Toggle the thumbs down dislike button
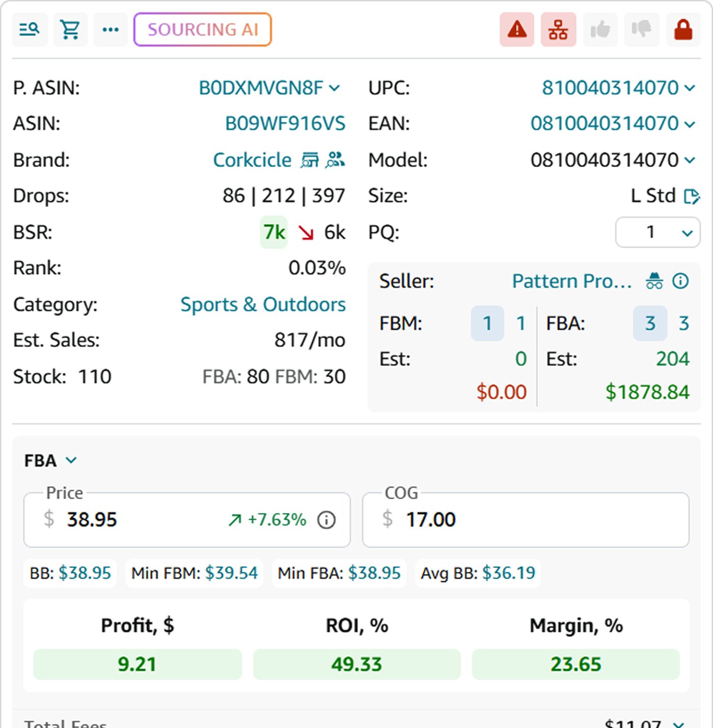713x728 pixels. 641,30
